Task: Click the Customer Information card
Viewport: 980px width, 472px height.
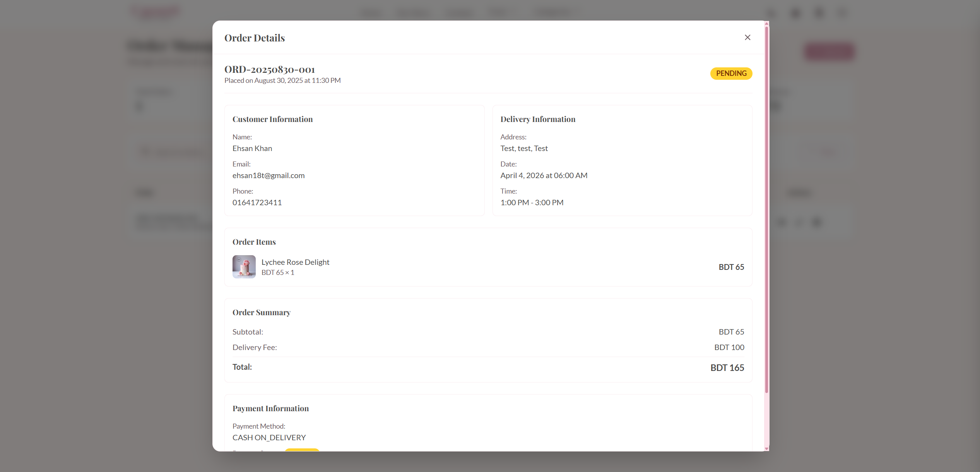Action: pyautogui.click(x=354, y=160)
